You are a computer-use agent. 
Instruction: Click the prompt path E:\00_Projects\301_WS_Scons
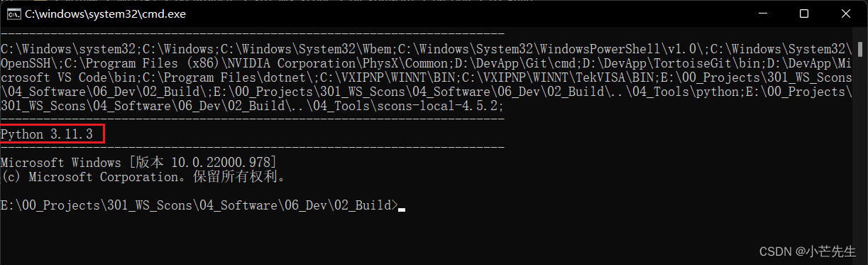tap(97, 205)
